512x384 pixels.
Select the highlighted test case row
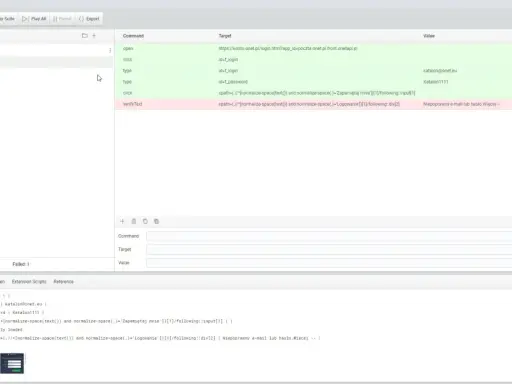pos(56,62)
